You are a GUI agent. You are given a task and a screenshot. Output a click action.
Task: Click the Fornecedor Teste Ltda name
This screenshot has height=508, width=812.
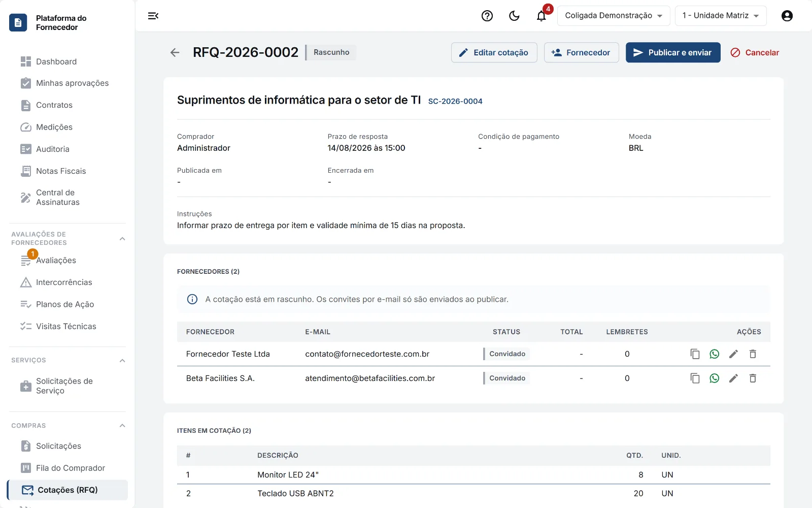[x=228, y=354]
